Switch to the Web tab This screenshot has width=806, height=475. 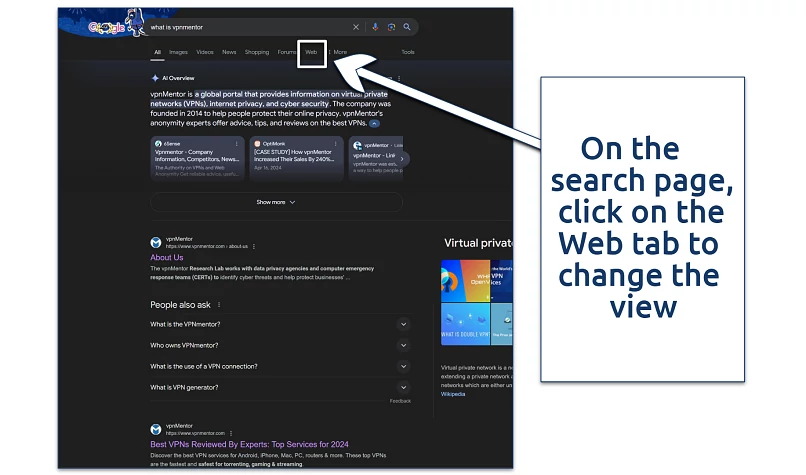pyautogui.click(x=312, y=52)
